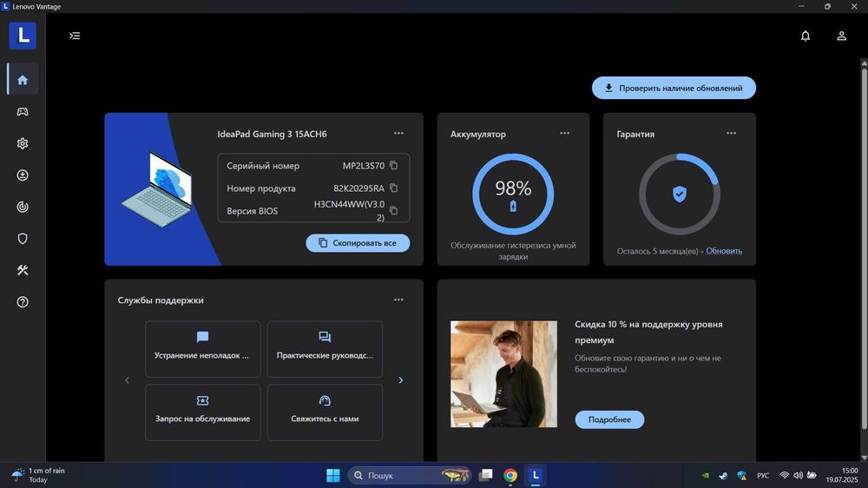Click Подробнее button in premium support promo
The width and height of the screenshot is (868, 488).
pos(609,420)
